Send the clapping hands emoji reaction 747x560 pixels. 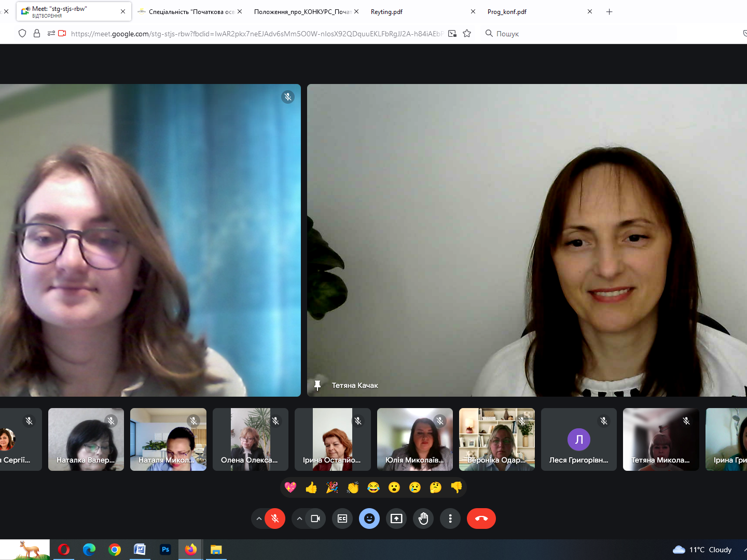tap(353, 487)
